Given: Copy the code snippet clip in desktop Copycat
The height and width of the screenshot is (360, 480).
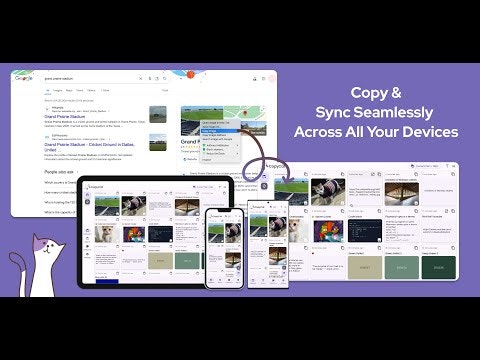Looking at the screenshot, I should 379,211.
